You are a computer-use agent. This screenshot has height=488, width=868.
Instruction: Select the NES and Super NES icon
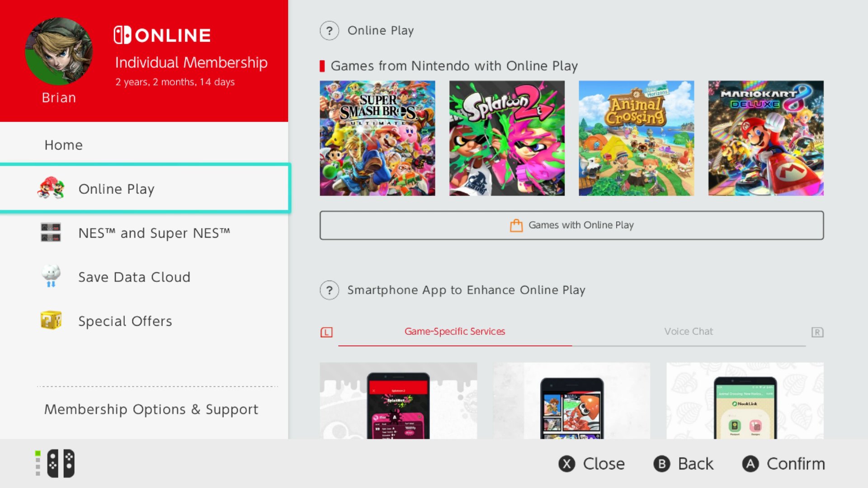(x=51, y=233)
